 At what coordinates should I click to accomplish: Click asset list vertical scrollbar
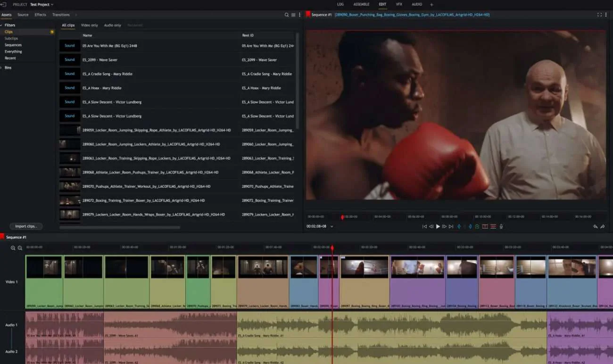tap(297, 80)
